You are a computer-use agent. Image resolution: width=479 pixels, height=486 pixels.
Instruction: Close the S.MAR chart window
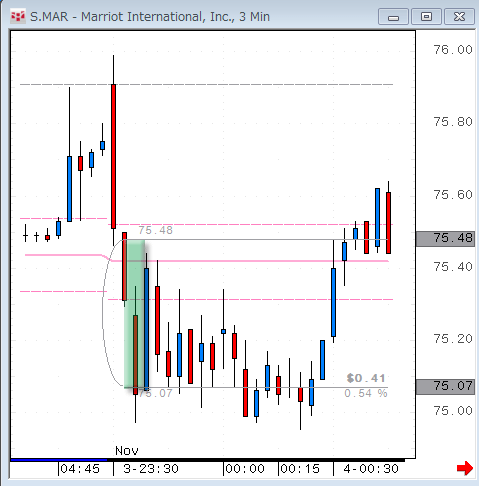coord(459,17)
